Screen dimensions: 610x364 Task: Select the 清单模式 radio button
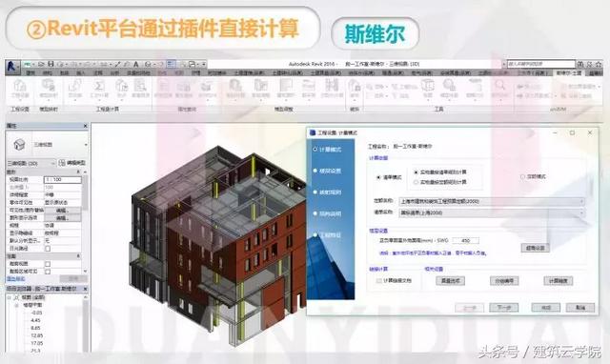pyautogui.click(x=378, y=177)
